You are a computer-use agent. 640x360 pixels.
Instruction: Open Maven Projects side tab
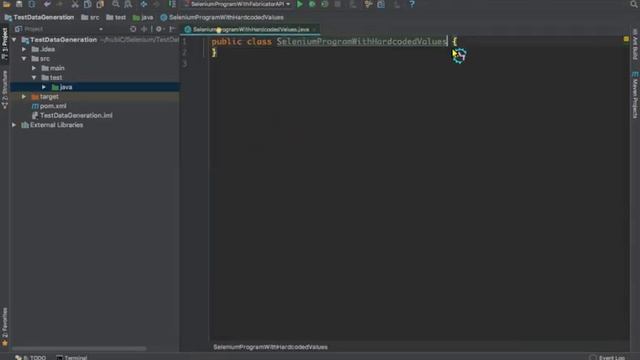635,95
